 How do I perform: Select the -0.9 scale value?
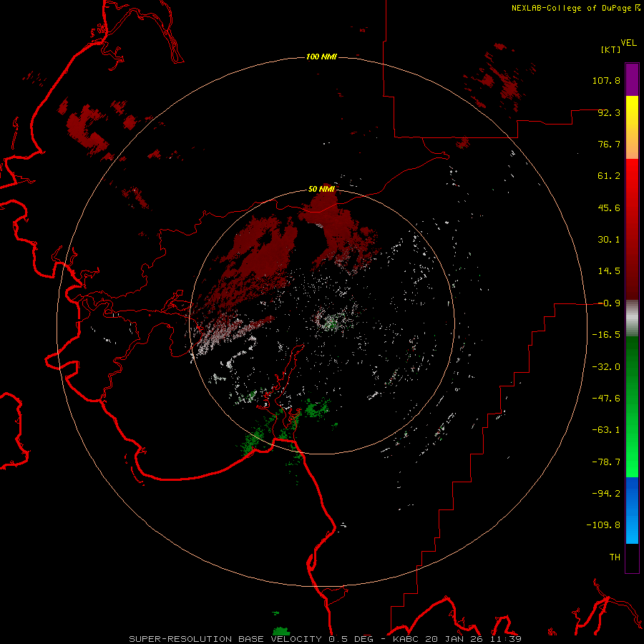pos(609,303)
